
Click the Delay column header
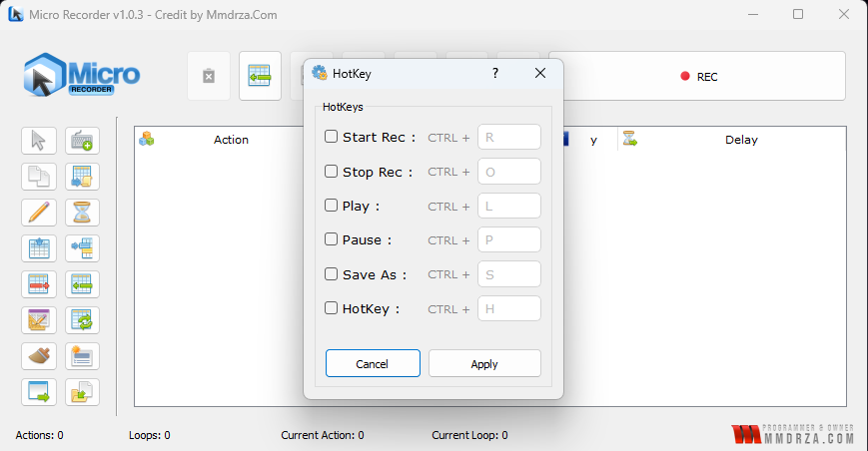pos(740,140)
